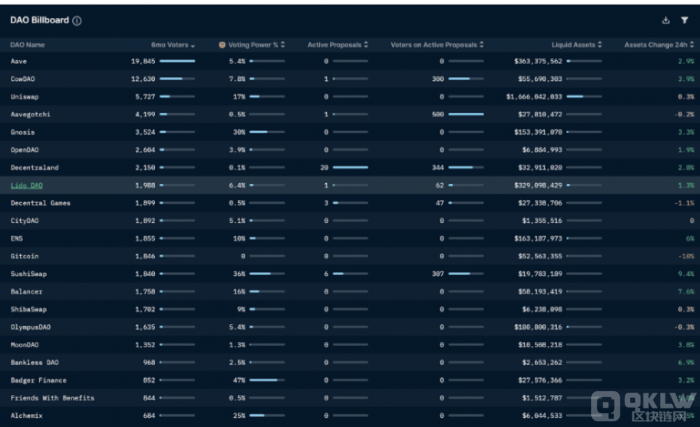Select the SushiSwap row name
This screenshot has height=427, width=700.
29,274
